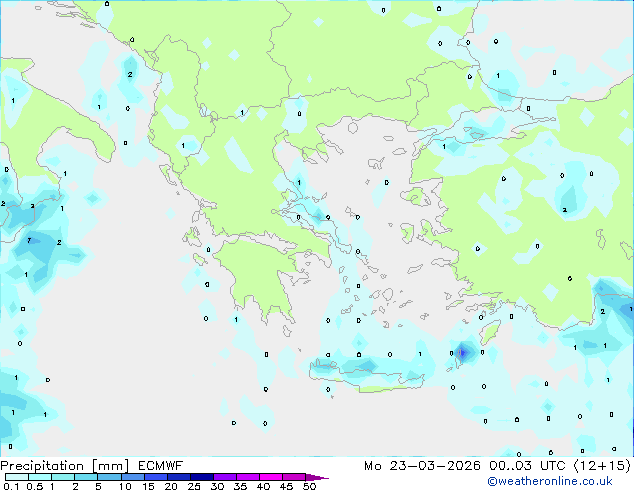Click the legend scale label '0.1'
Screen dimensions: 634x490
11,486
